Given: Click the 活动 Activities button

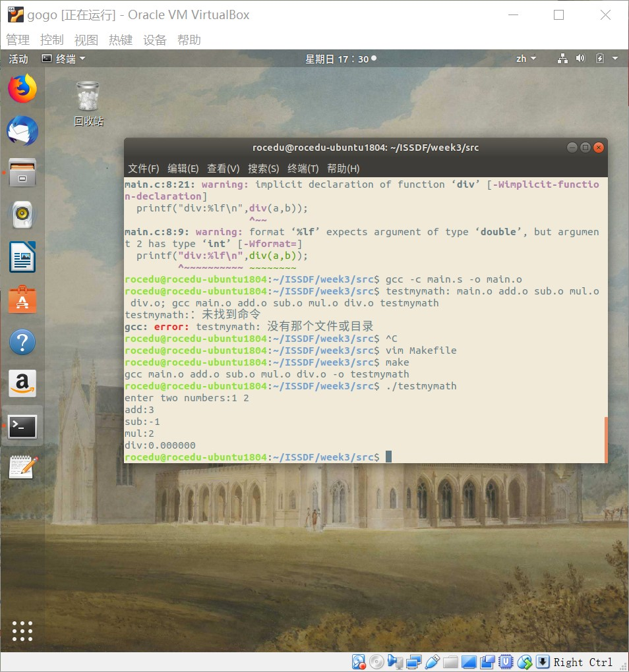Looking at the screenshot, I should pyautogui.click(x=18, y=58).
